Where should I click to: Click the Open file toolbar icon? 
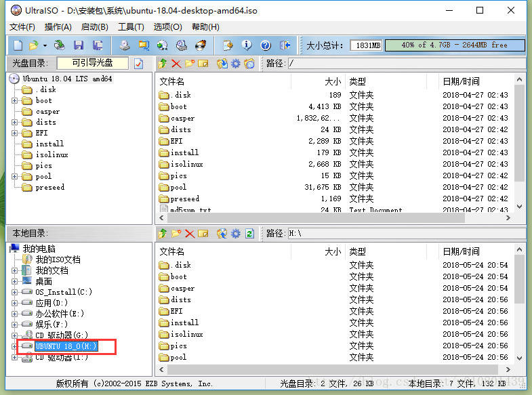coord(34,45)
